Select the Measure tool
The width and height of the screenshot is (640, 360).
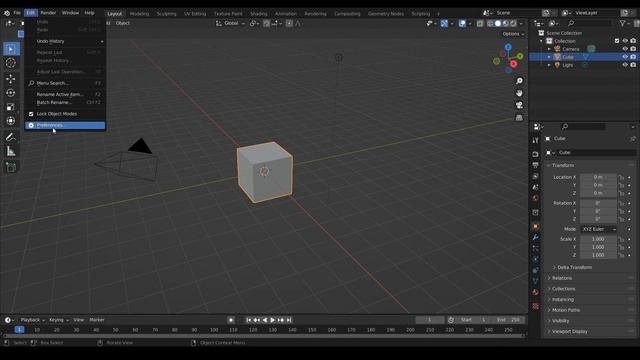(x=11, y=151)
